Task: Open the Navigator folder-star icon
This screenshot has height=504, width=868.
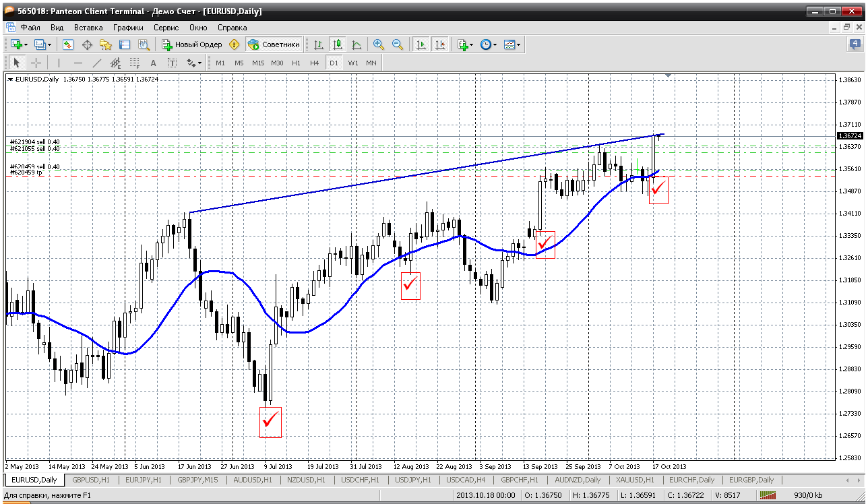Action: [106, 44]
